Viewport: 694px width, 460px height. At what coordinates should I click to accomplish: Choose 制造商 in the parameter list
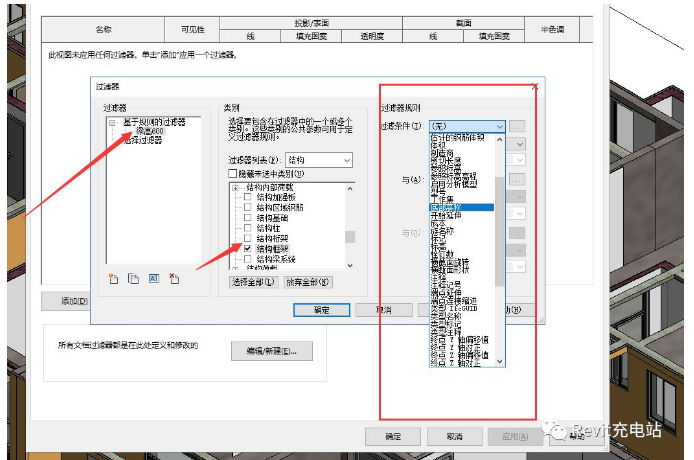[442, 153]
